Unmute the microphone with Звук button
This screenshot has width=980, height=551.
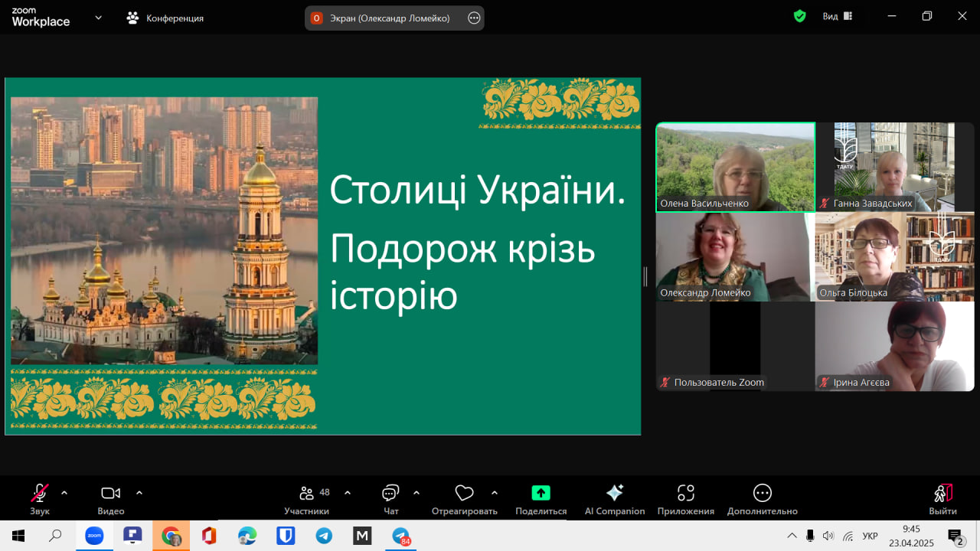coord(39,494)
